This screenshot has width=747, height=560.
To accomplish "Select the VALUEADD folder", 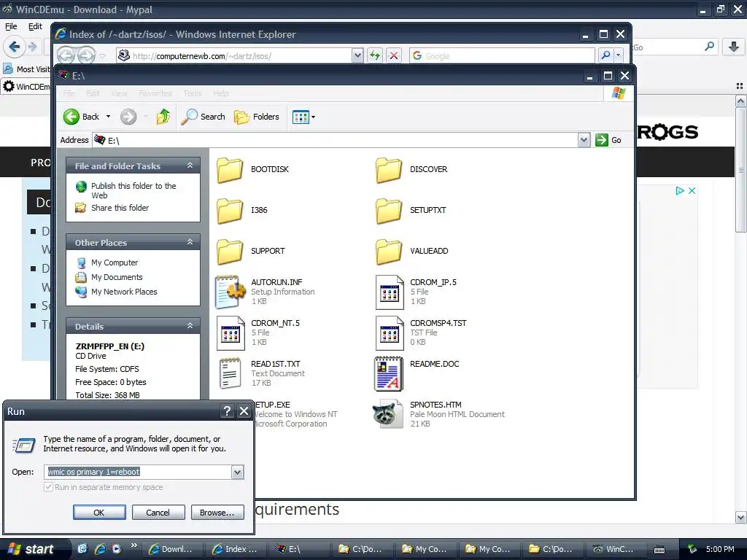I will point(411,252).
